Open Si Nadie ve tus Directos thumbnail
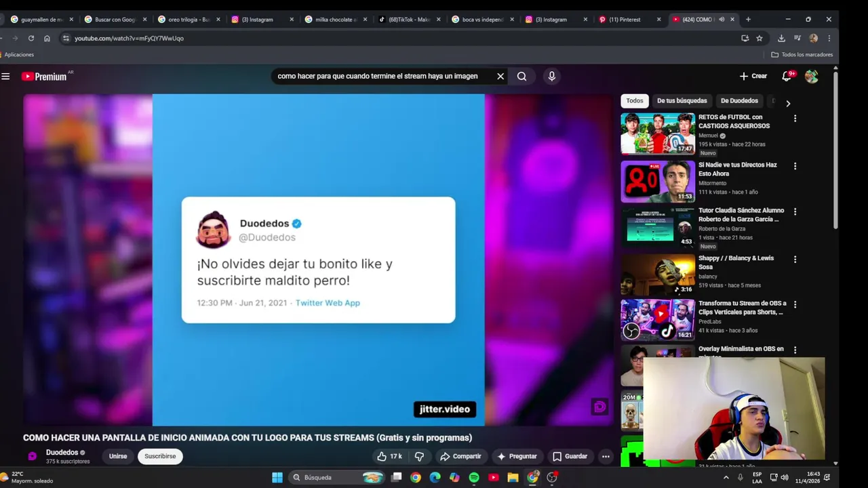 tap(658, 181)
